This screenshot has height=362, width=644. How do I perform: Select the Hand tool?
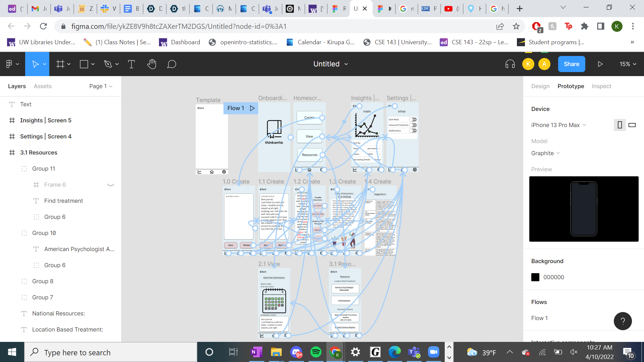click(x=152, y=64)
